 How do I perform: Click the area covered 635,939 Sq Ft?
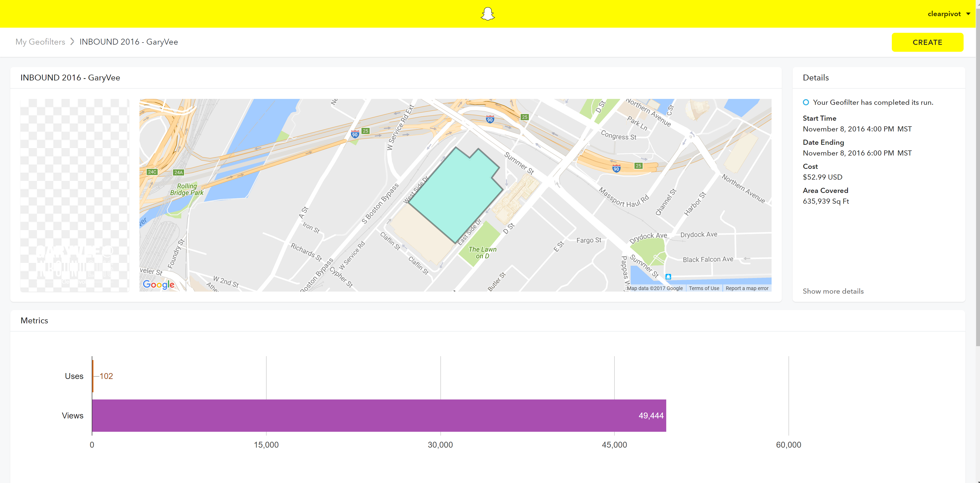click(825, 201)
